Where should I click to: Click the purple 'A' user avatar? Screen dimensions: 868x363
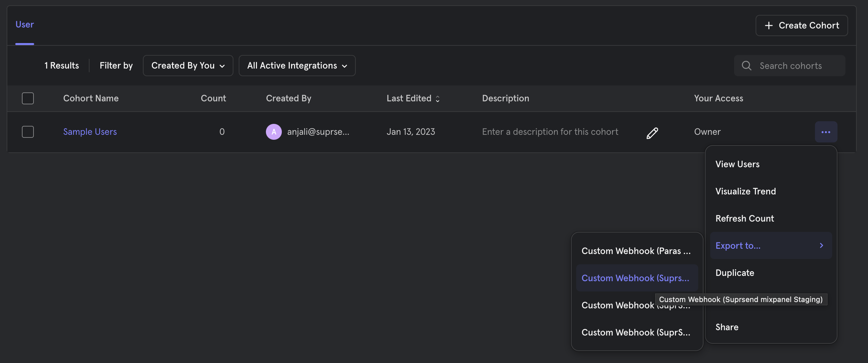274,132
